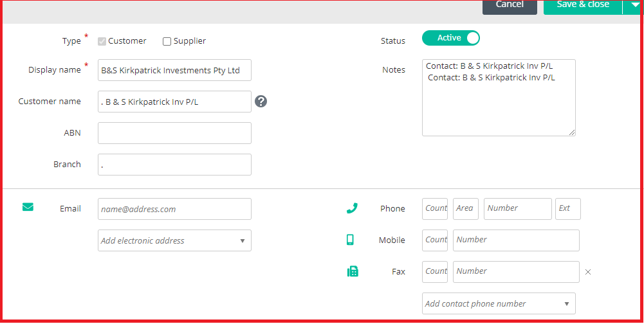Click the greyed Customer checkbox
This screenshot has height=324, width=644.
102,42
